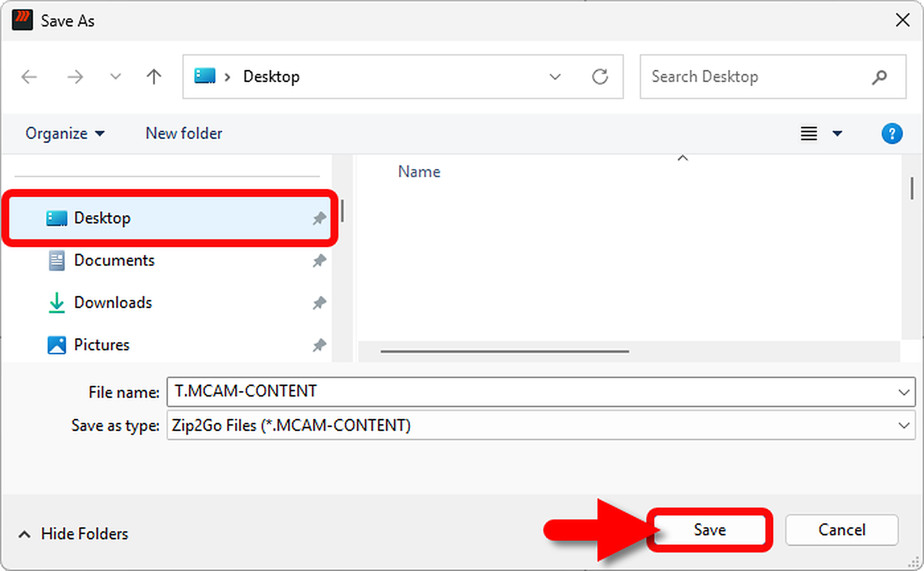924x571 pixels.
Task: Click the Desktop icon in address bar
Action: tap(205, 76)
